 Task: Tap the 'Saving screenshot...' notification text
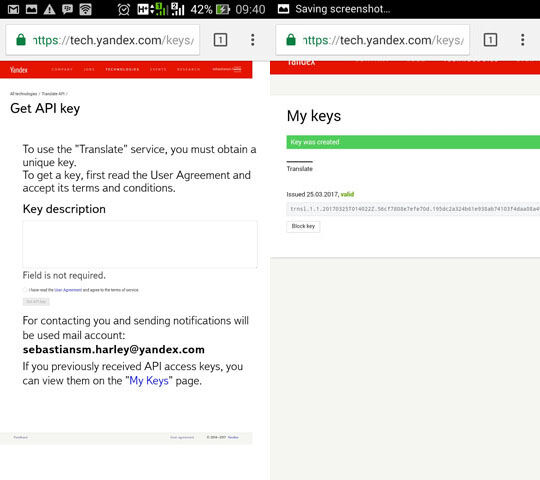tap(343, 9)
